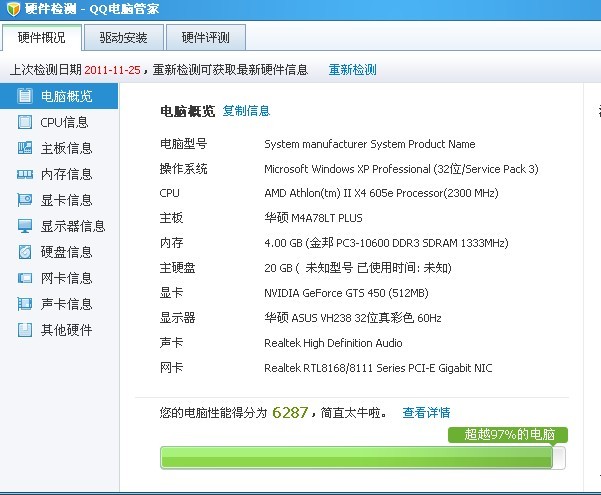601x495 pixels.
Task: Select 主板信息 label in the sidebar
Action: (67, 148)
